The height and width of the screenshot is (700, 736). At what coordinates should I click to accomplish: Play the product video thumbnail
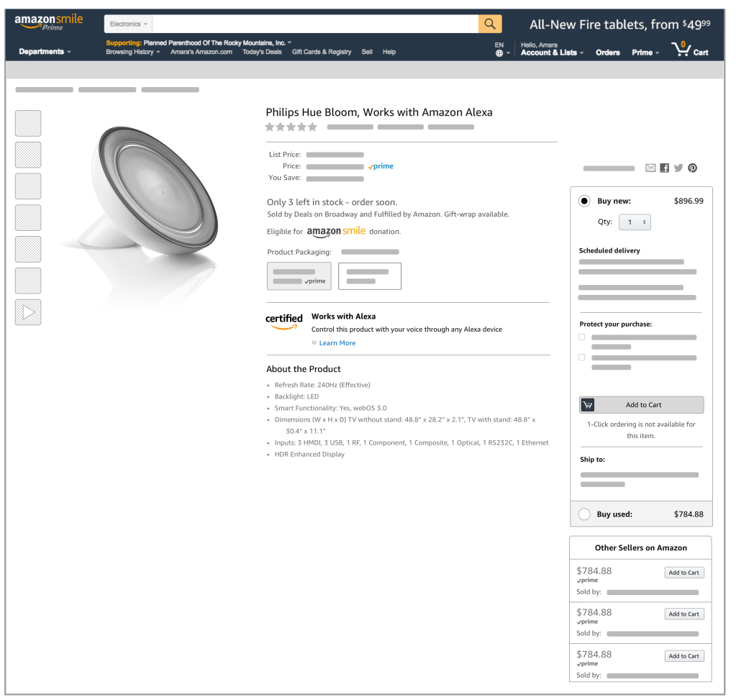(x=28, y=312)
